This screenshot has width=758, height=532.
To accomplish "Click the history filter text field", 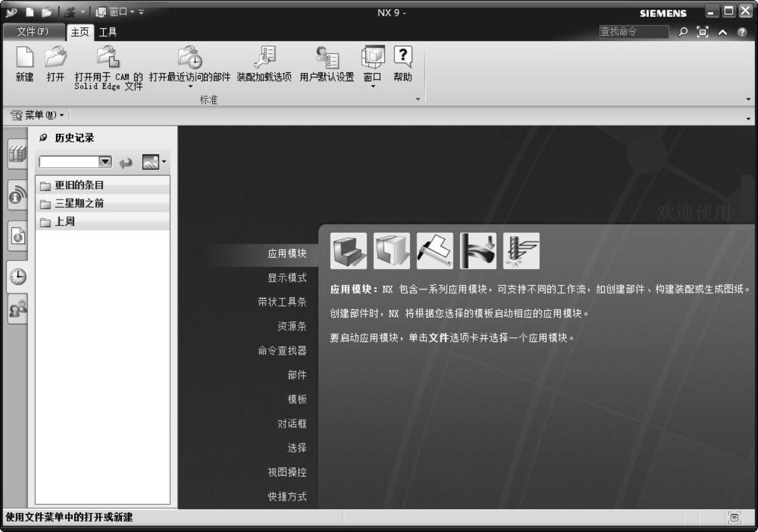I will point(69,162).
